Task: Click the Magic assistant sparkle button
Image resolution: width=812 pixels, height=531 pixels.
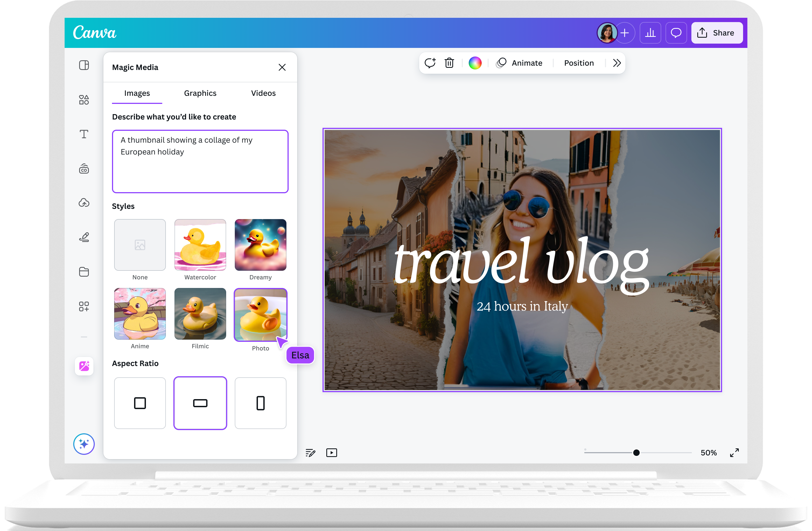Action: [x=84, y=444]
